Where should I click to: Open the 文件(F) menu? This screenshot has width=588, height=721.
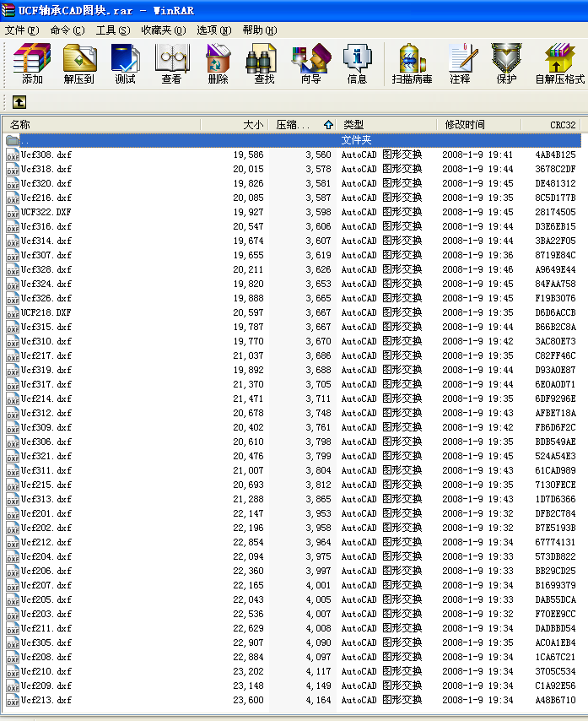coord(22,30)
